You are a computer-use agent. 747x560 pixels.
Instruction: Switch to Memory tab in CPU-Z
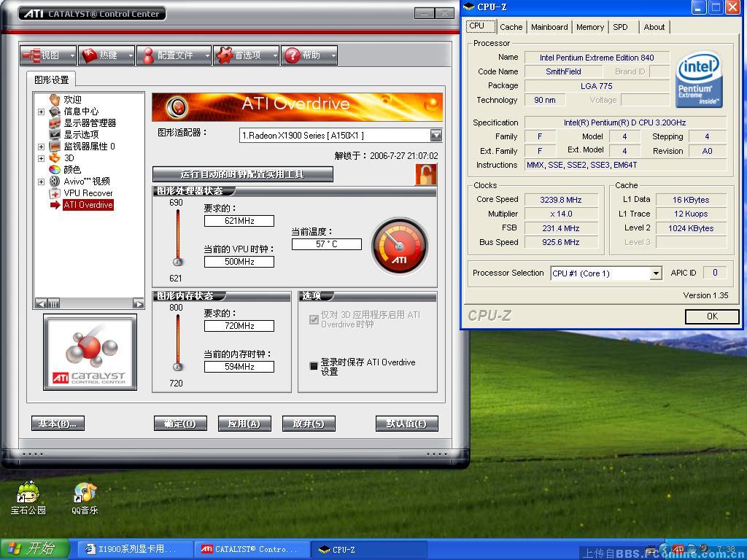pyautogui.click(x=589, y=27)
